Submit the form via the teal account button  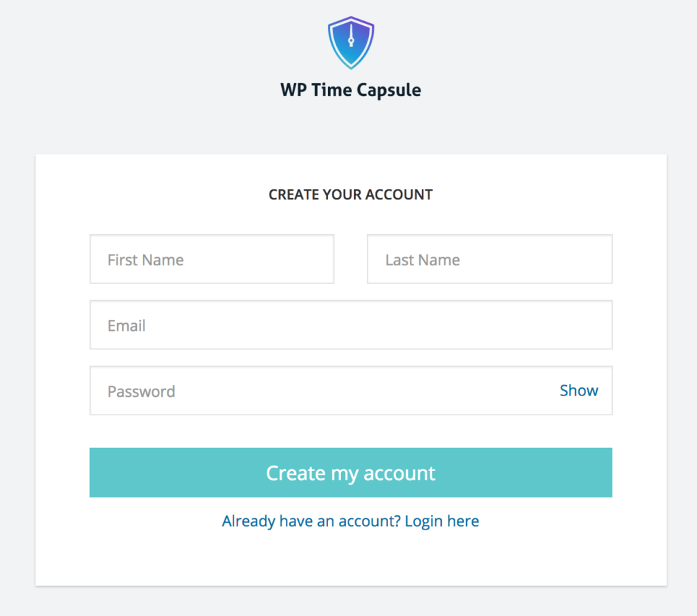(x=351, y=472)
